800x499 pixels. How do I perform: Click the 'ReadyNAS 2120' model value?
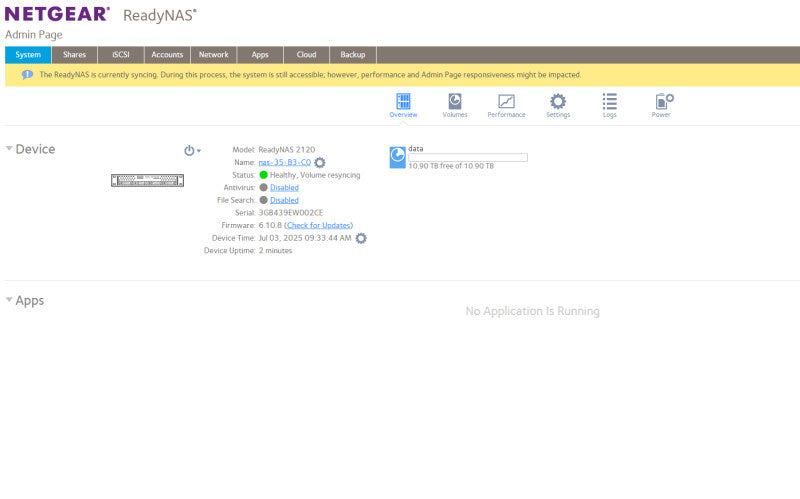pyautogui.click(x=287, y=149)
